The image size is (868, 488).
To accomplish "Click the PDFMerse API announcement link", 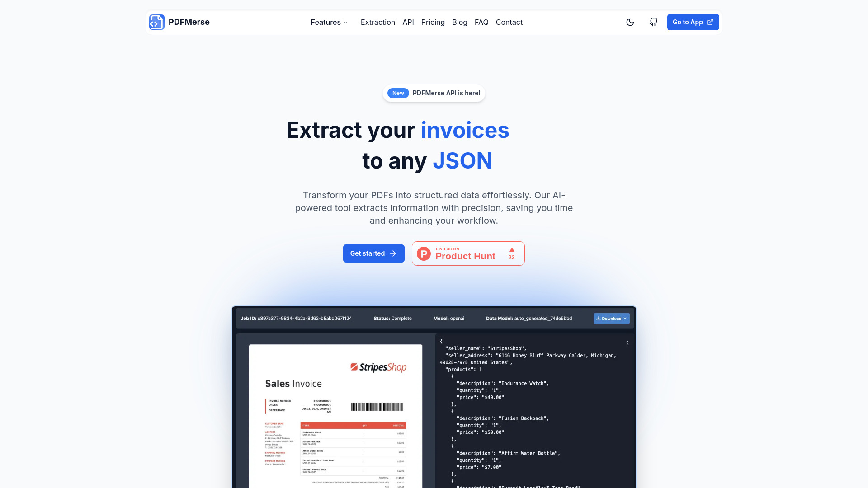I will [x=434, y=93].
